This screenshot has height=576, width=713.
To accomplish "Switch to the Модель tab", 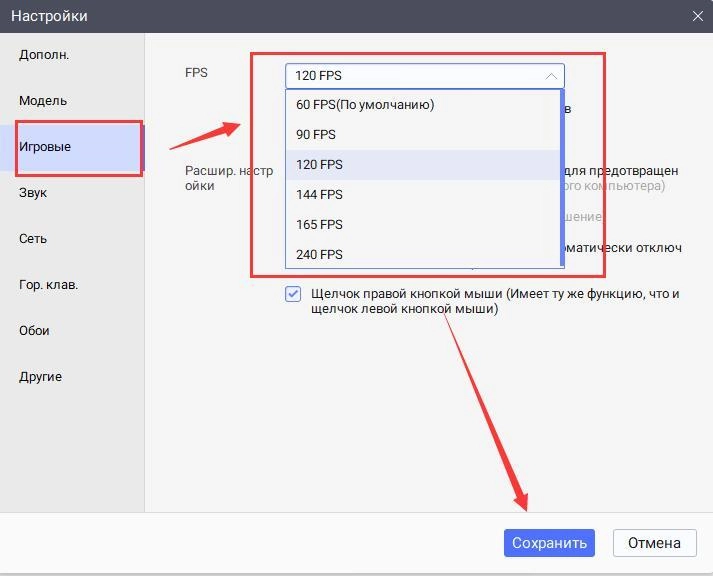I will [43, 101].
